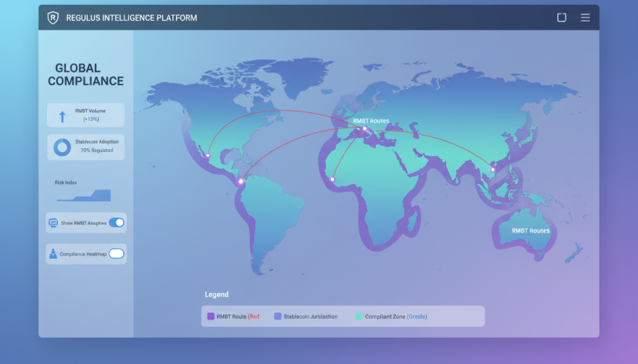Select the route node in Europe
Image resolution: width=638 pixels, height=364 pixels.
click(x=364, y=128)
